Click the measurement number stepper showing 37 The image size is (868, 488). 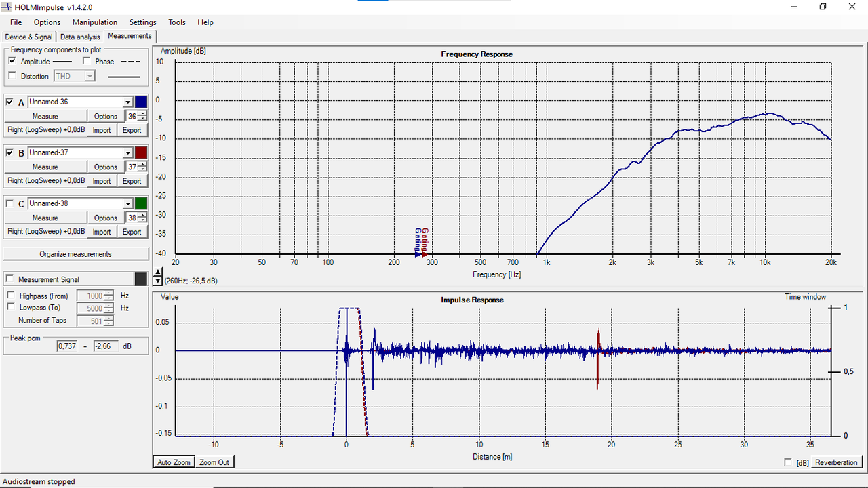pos(136,167)
